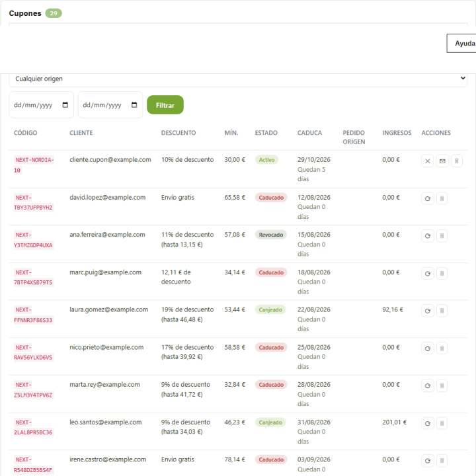Screen dimensions: 476x476
Task: Click email david.lopez@example.com
Action: click(108, 197)
